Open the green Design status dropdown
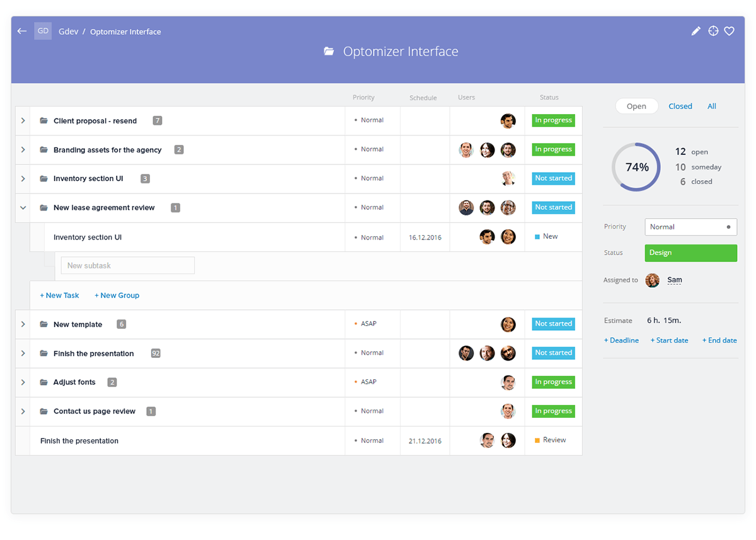This screenshot has height=540, width=756. tap(690, 253)
